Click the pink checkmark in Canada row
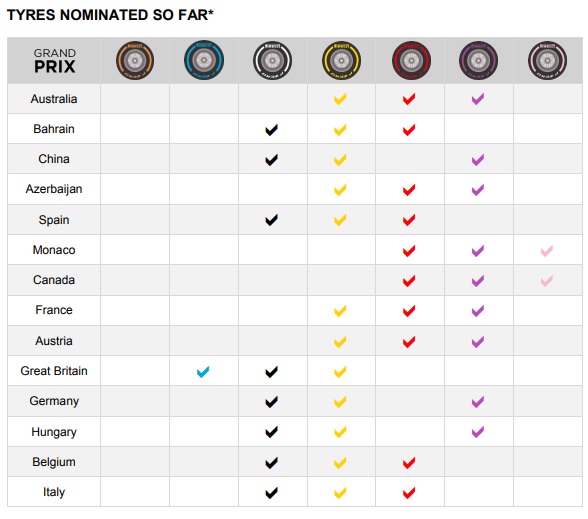588x519 pixels. pyautogui.click(x=547, y=280)
